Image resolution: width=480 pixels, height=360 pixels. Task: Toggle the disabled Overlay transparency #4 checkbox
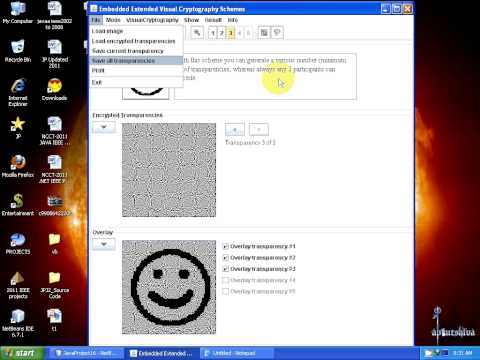(x=225, y=280)
